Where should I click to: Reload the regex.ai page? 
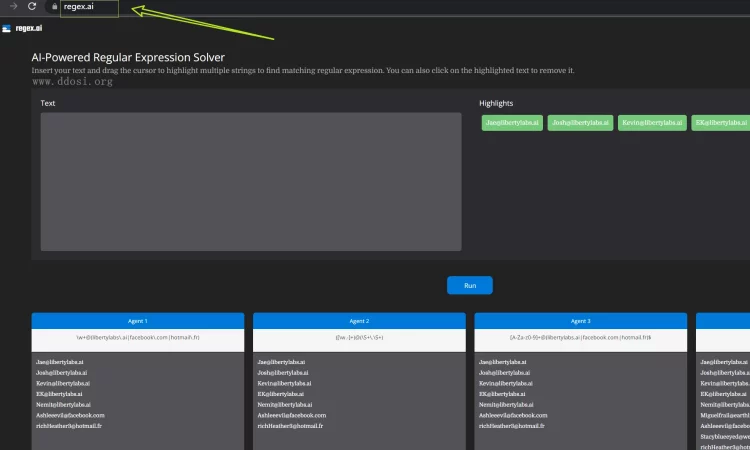pyautogui.click(x=32, y=6)
